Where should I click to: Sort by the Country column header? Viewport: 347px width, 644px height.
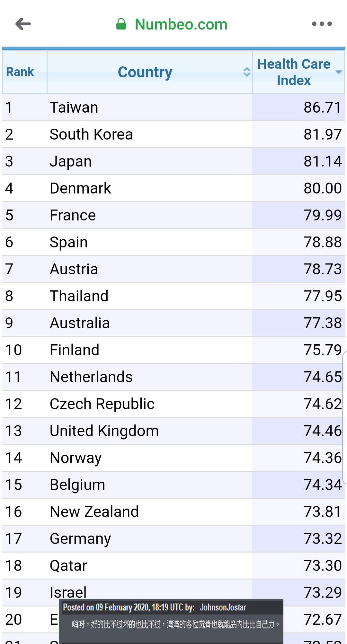pyautogui.click(x=145, y=72)
